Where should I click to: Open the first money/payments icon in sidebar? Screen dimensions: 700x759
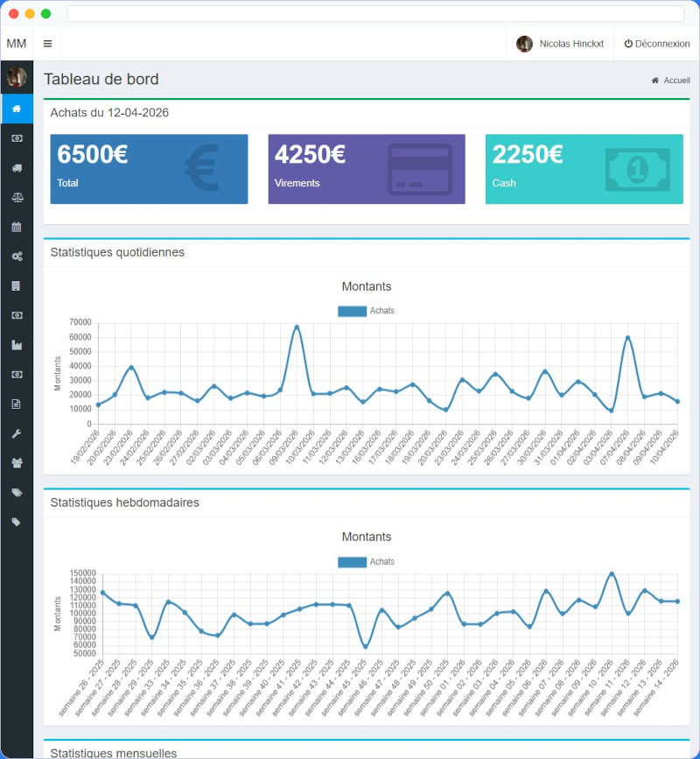17,138
